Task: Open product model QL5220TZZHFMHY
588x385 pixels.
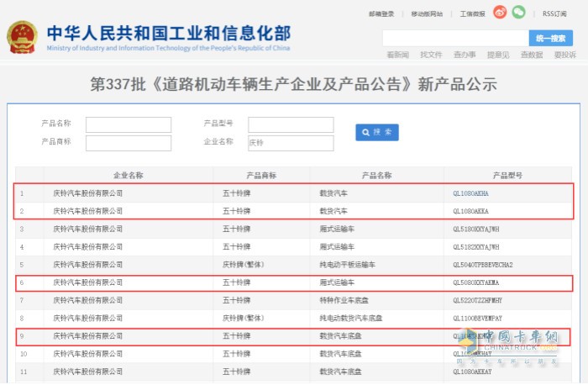Action: (x=477, y=301)
